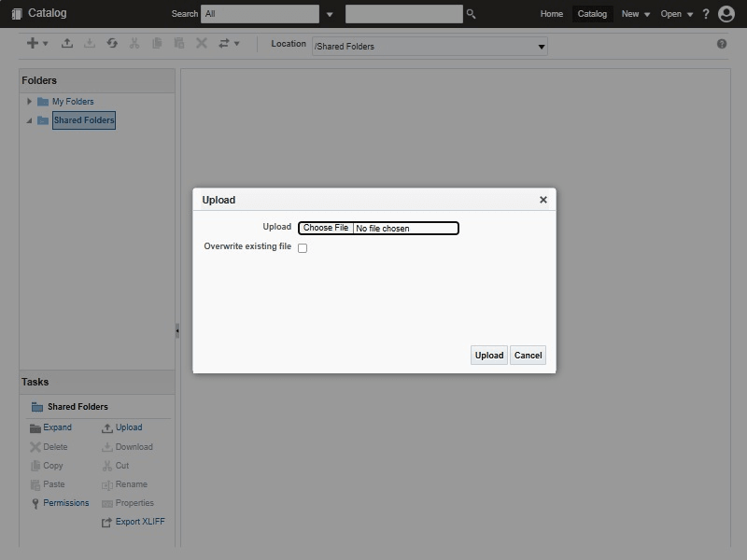Click the Search All type field

(x=261, y=14)
